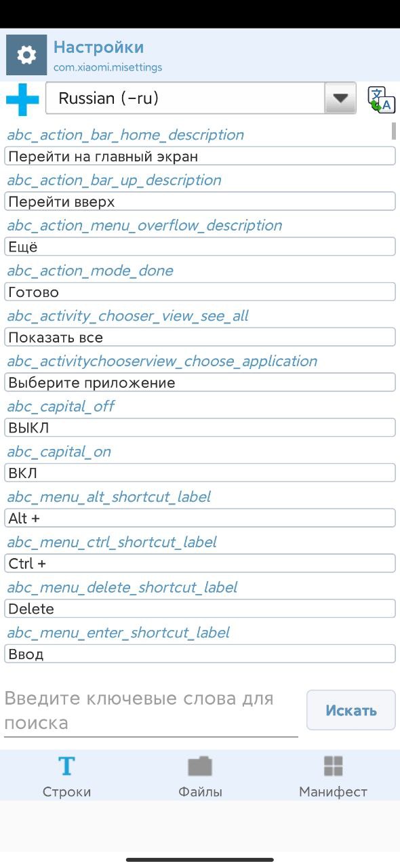The height and width of the screenshot is (868, 400).
Task: Expand the Russian (-ru) language dropdown arrow
Action: click(340, 99)
